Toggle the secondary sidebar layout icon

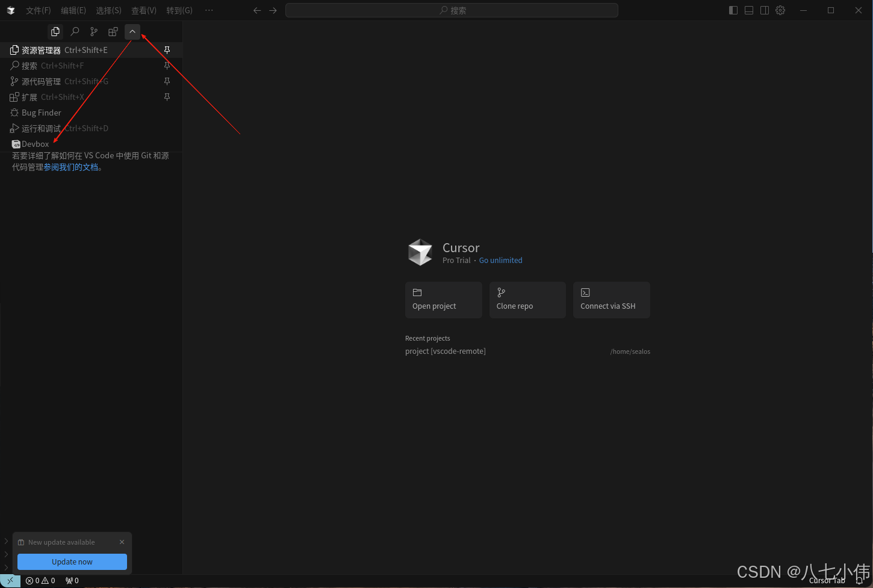(x=765, y=10)
